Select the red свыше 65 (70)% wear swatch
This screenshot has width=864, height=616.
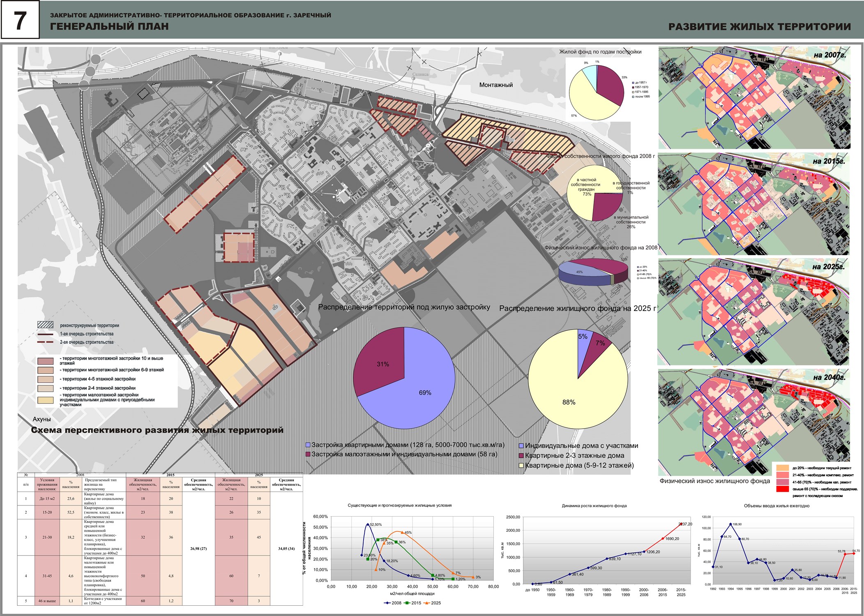(783, 489)
